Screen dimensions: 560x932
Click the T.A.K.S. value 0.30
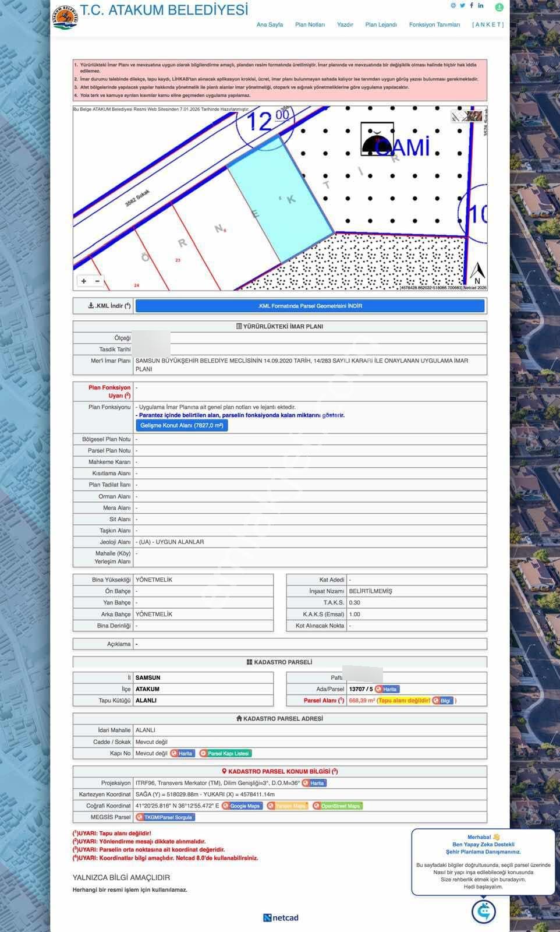pyautogui.click(x=355, y=603)
